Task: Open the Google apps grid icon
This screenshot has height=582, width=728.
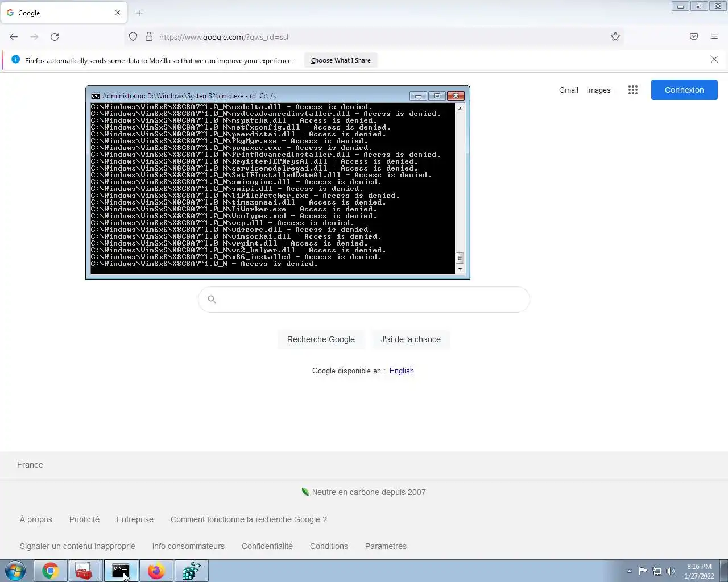Action: coord(633,90)
